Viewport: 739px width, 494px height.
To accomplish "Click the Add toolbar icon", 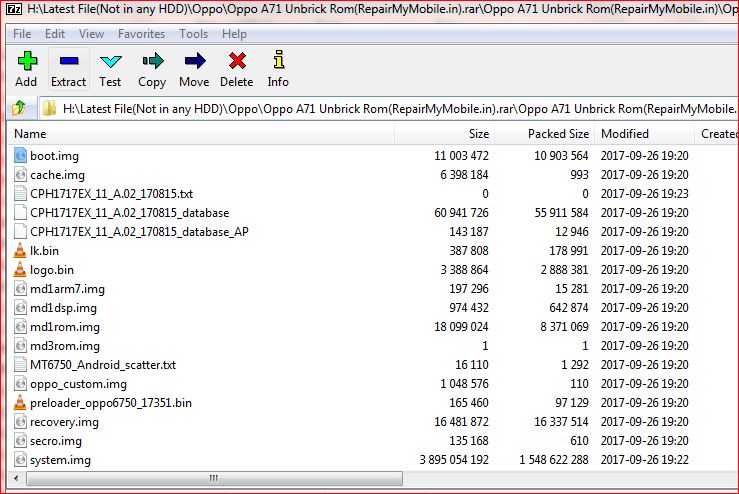I will point(26,70).
